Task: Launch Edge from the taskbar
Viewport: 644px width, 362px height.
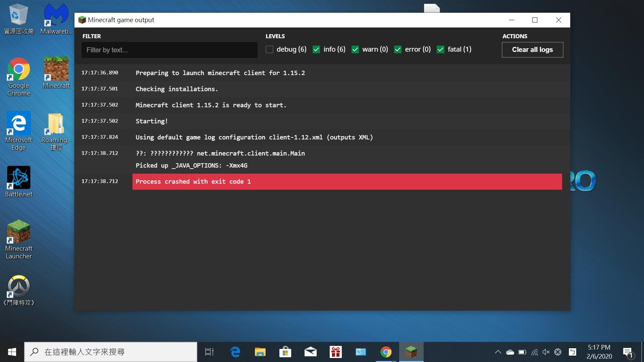Action: coord(235,352)
